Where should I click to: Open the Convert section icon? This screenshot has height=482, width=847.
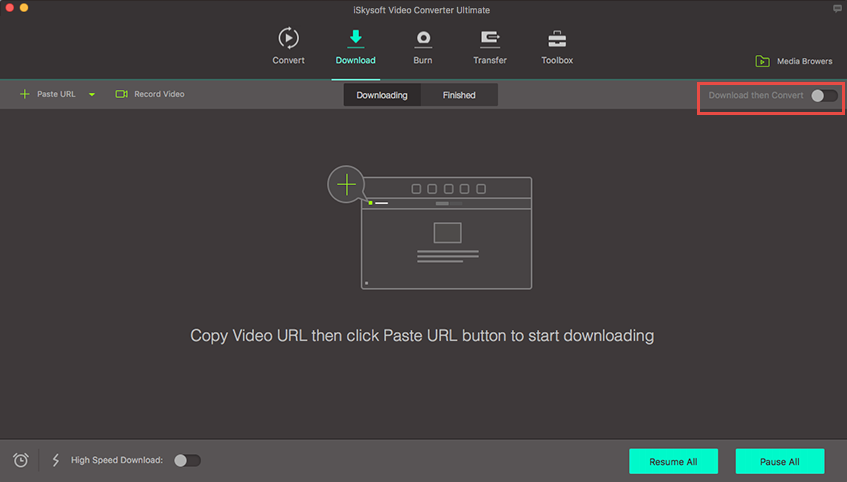pyautogui.click(x=288, y=39)
